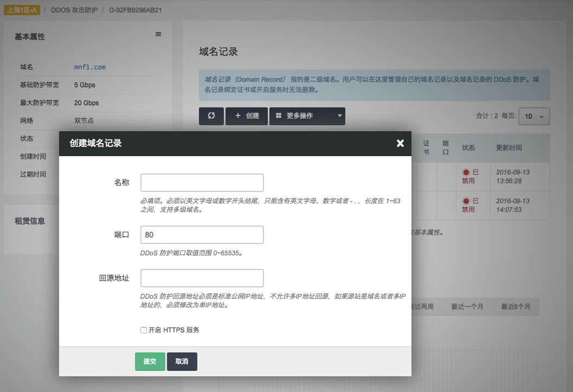The image size is (573, 392).
Task: Open the per-page count dropdown
Action: 534,117
